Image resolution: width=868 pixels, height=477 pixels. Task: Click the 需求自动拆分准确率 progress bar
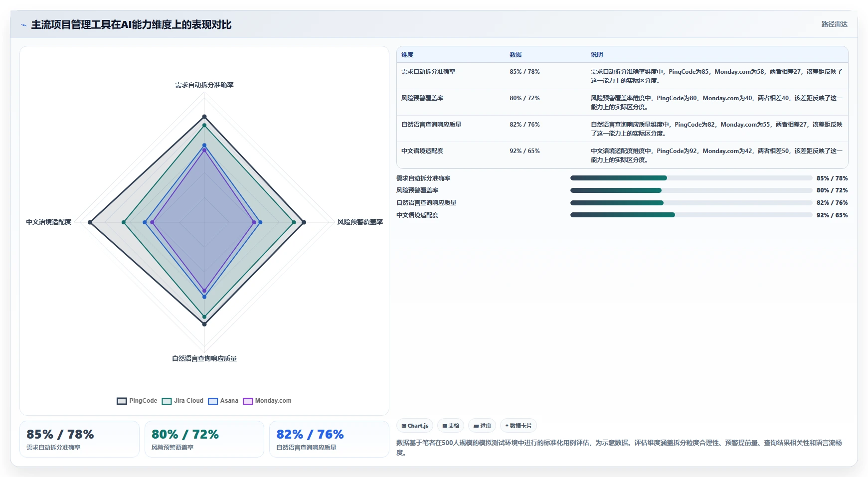click(x=691, y=178)
